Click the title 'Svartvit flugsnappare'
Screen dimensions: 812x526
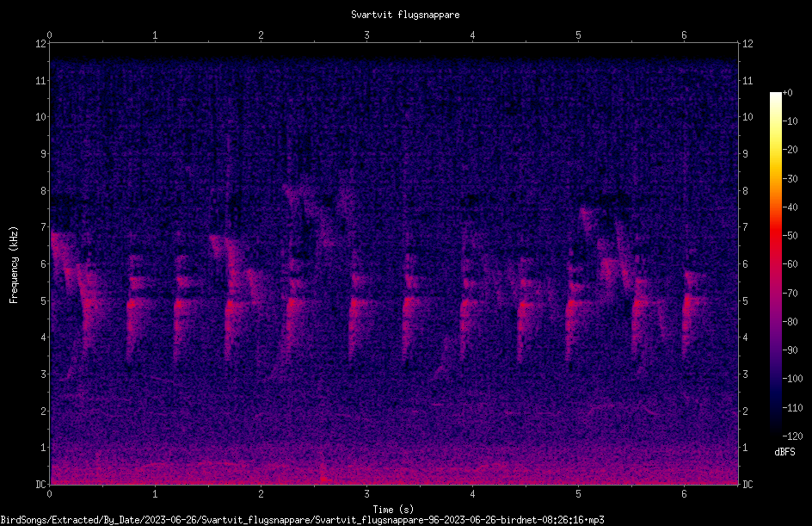(x=405, y=15)
